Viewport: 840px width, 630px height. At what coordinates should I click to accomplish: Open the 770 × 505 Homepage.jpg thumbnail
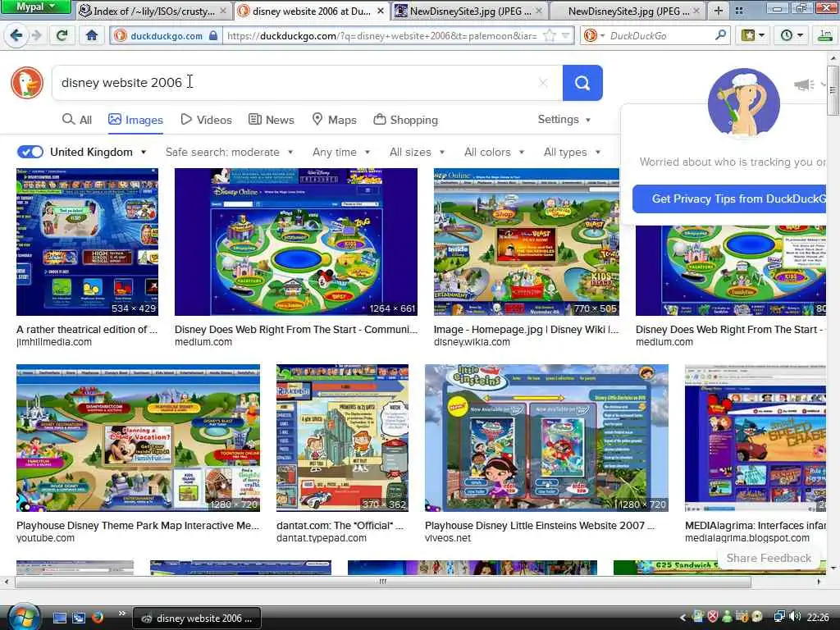point(526,242)
